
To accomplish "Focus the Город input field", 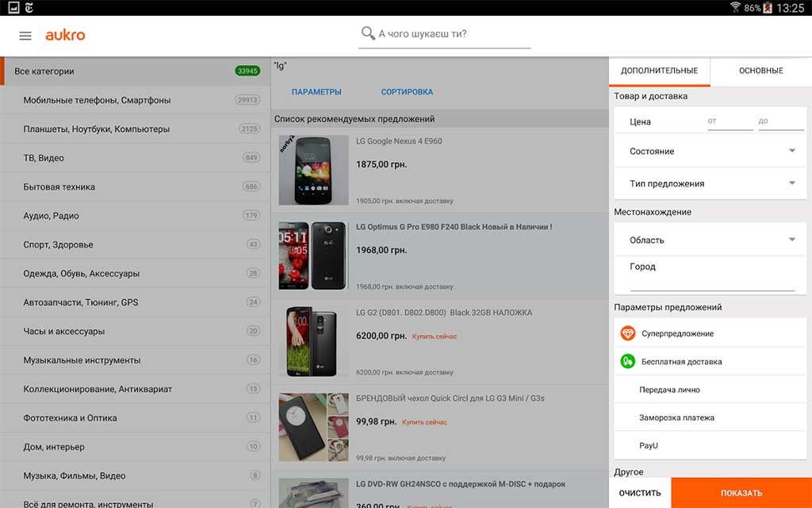I will pos(712,283).
